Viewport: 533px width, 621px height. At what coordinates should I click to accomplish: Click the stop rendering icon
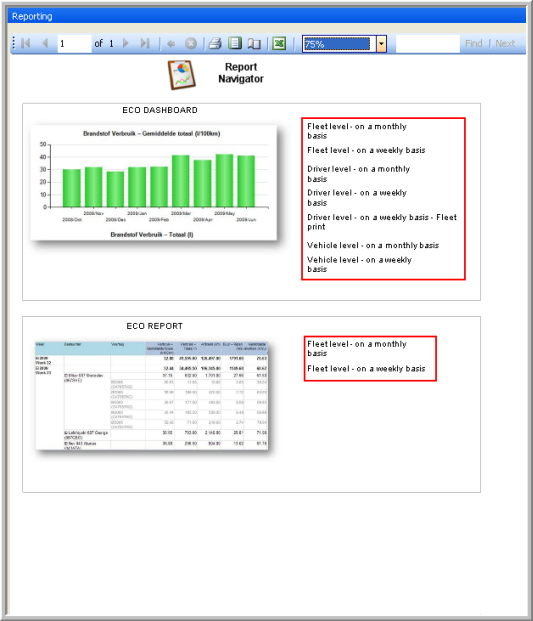(x=191, y=44)
